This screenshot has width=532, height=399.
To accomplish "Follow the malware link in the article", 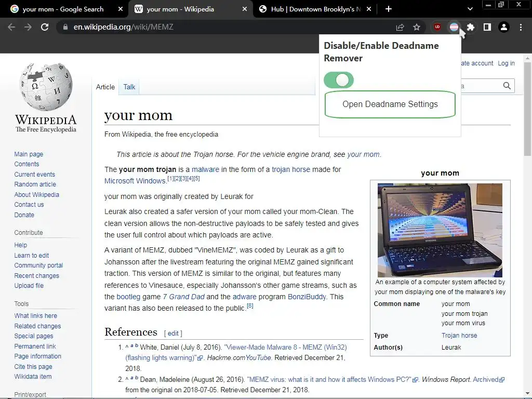I will (205, 169).
